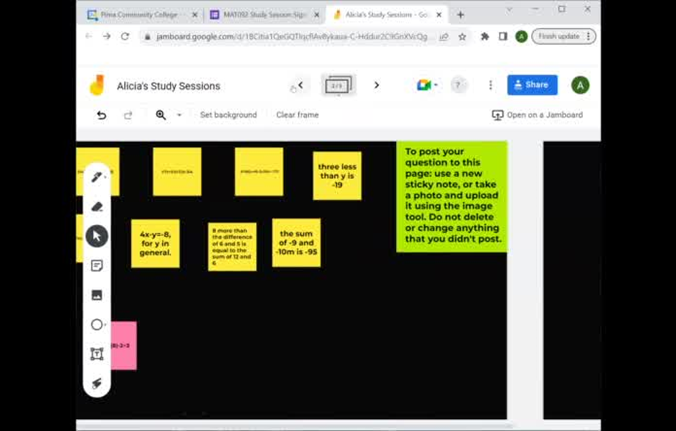This screenshot has width=676, height=431.
Task: Select the Pen drawing tool
Action: pyautogui.click(x=96, y=177)
